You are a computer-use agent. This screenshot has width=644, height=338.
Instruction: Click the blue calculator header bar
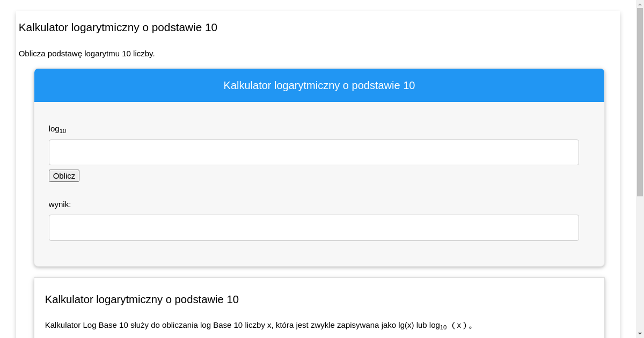click(x=319, y=85)
